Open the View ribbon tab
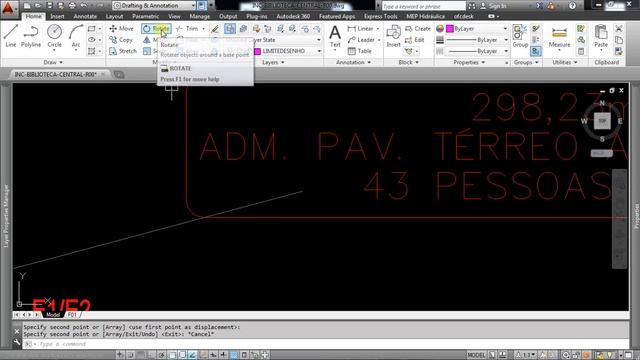Screen dimensions: 640x360 pos(174,16)
